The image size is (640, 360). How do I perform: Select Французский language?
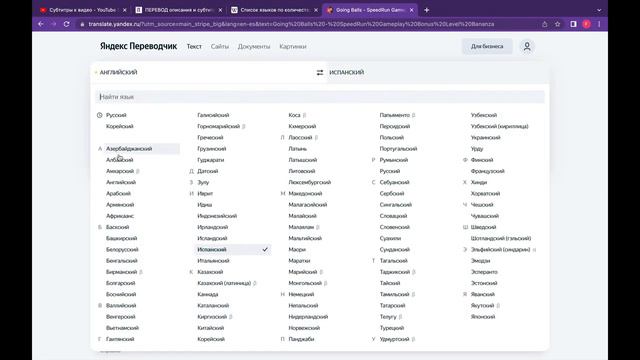point(487,171)
